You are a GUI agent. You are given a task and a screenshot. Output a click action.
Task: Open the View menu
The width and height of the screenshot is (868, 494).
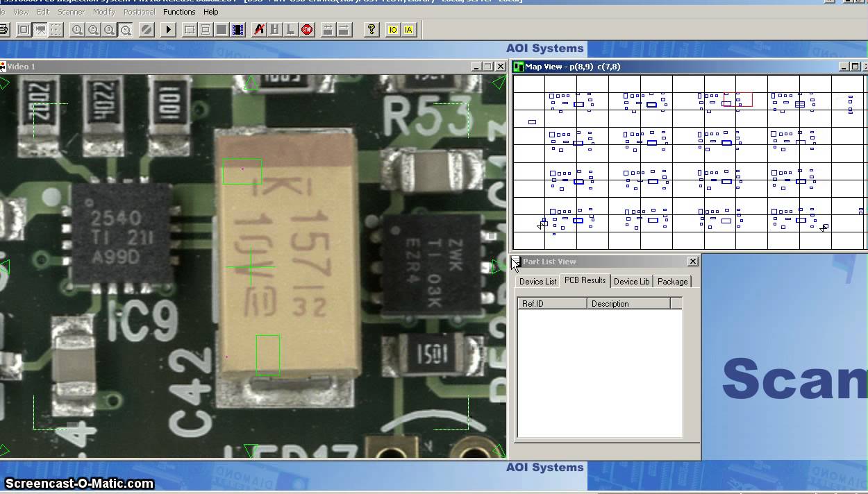(21, 12)
